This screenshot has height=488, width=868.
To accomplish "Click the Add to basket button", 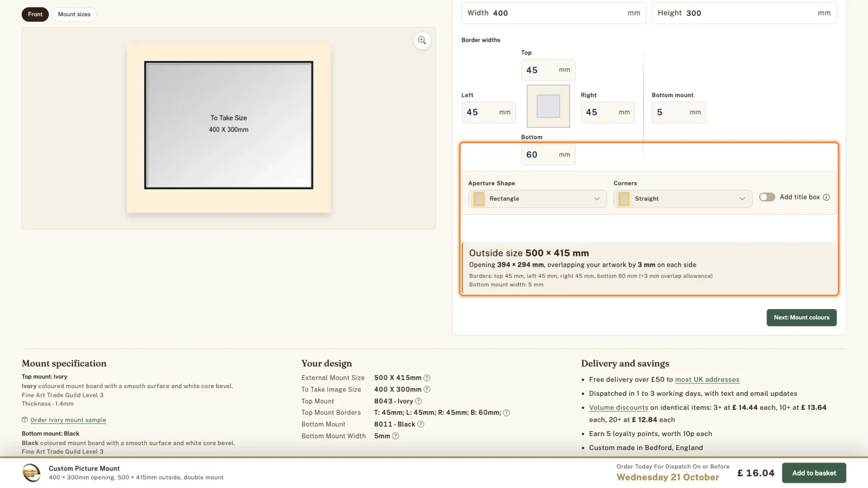I will tap(814, 473).
